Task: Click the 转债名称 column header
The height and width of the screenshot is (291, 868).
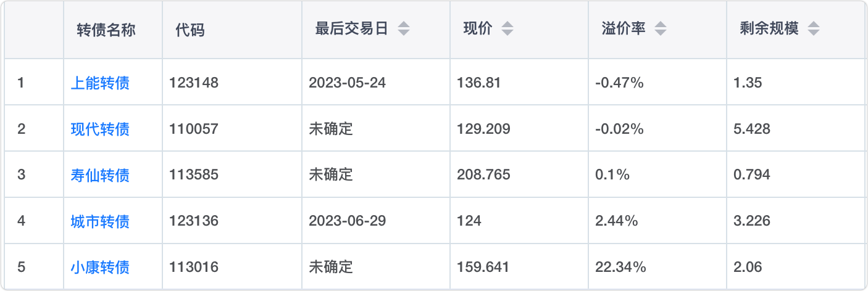Action: point(106,30)
